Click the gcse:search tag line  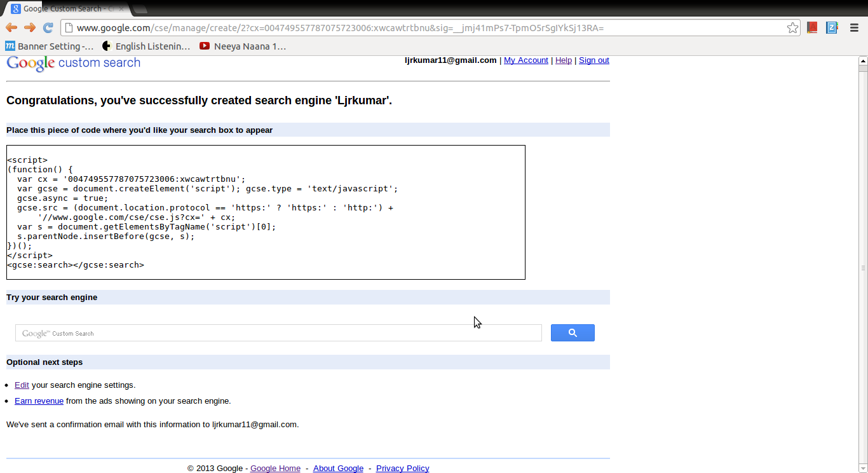76,265
